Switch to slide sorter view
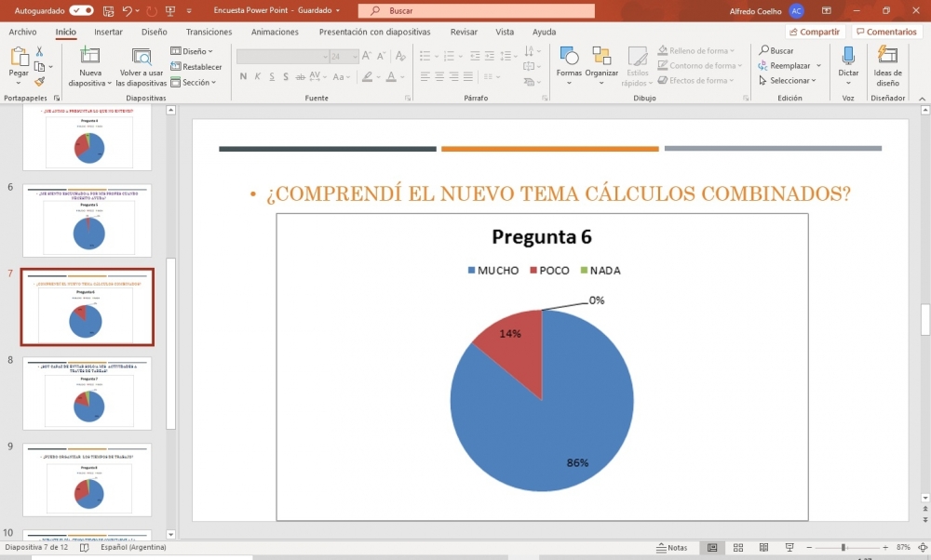This screenshot has width=931, height=560. [x=738, y=548]
